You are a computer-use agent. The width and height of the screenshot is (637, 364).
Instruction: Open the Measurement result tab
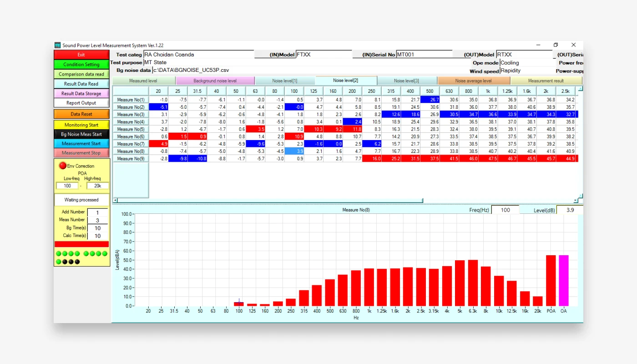(546, 81)
